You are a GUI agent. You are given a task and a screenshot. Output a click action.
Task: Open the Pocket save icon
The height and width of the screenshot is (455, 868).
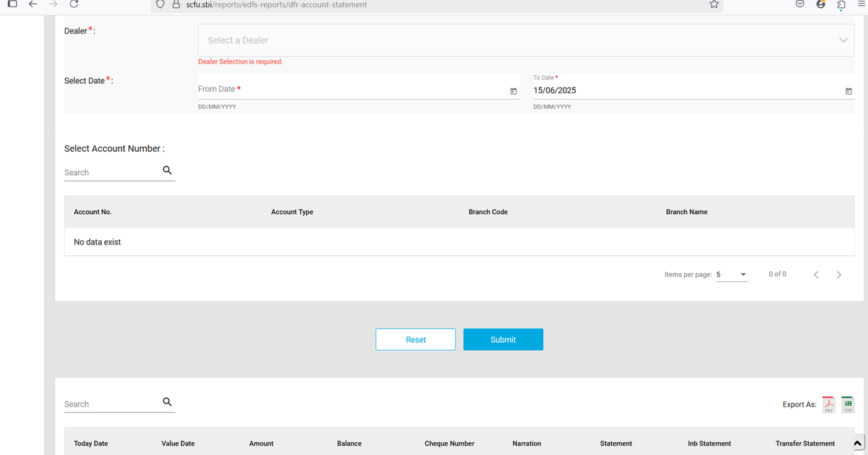coord(800,4)
